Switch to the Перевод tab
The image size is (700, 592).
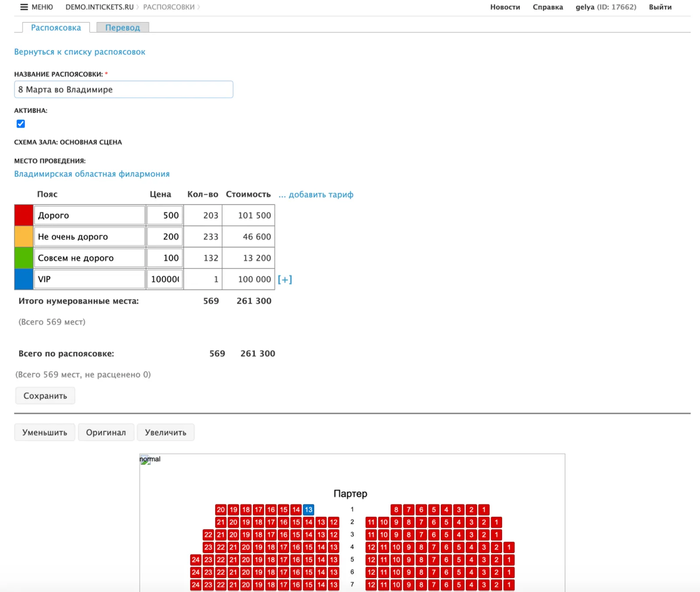coord(122,27)
